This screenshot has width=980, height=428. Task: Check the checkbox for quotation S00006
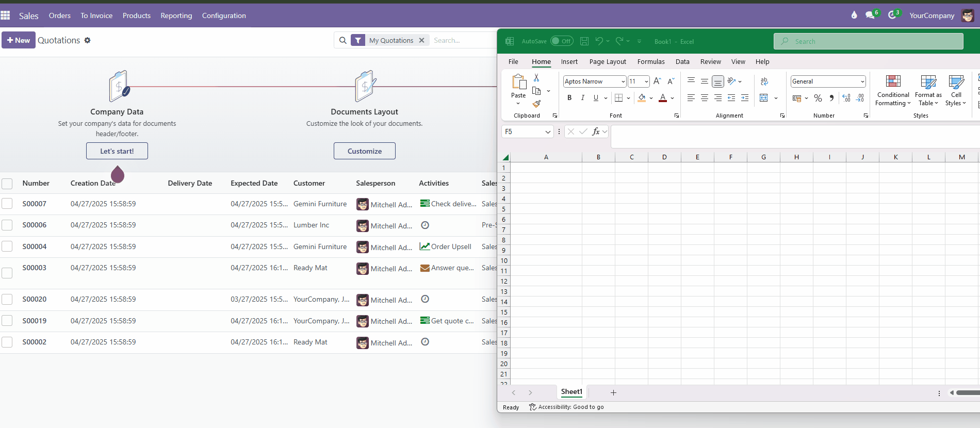(x=7, y=225)
